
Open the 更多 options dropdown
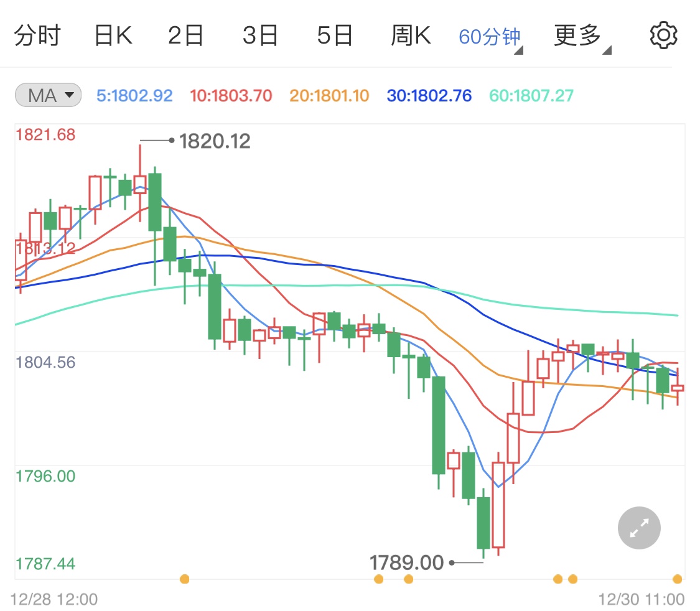[x=577, y=35]
